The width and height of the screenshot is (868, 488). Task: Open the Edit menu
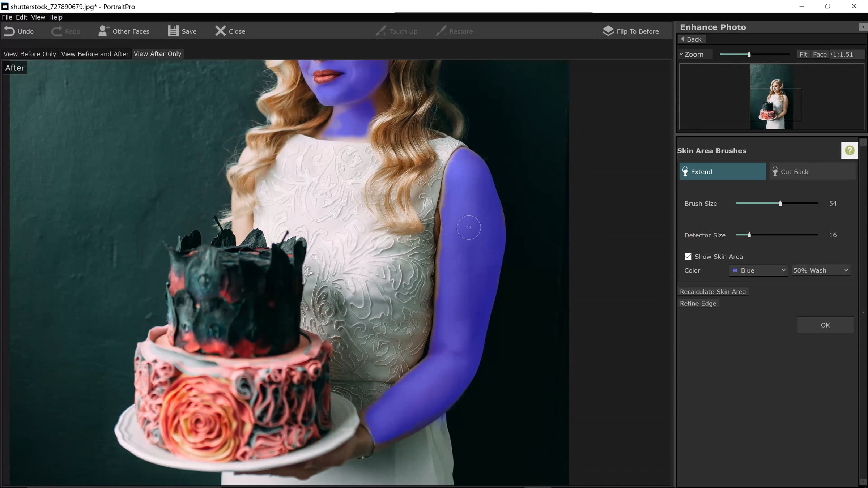tap(21, 17)
